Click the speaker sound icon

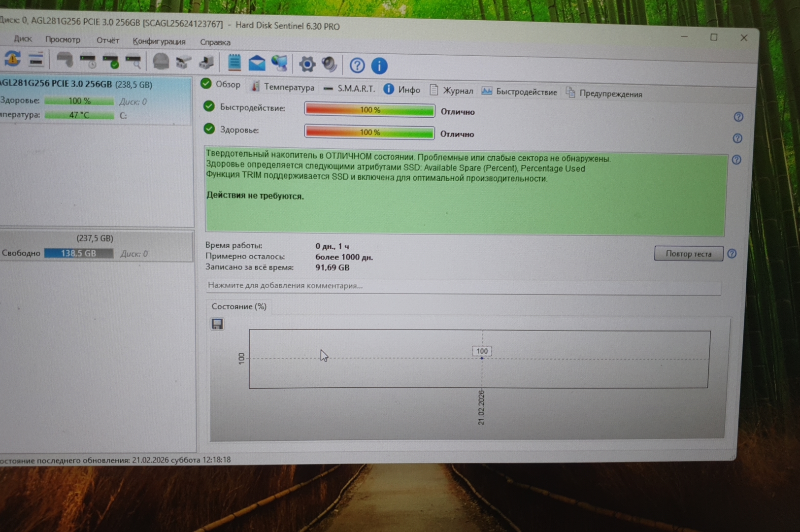329,64
